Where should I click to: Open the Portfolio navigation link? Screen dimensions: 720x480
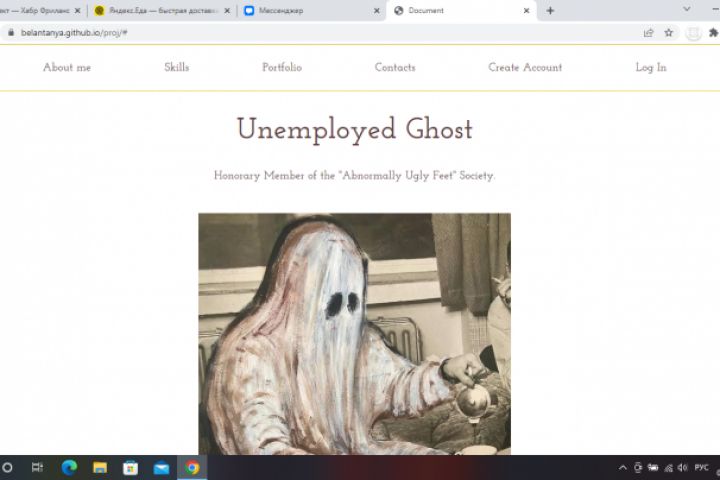(282, 68)
